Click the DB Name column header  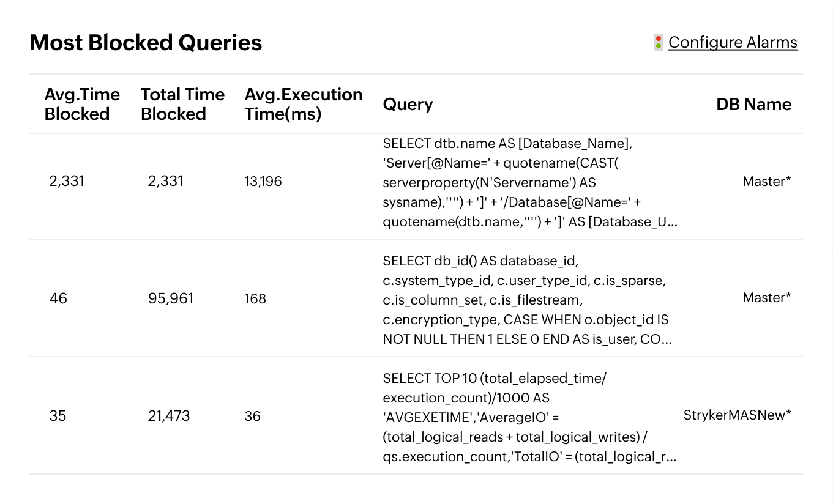pyautogui.click(x=753, y=105)
